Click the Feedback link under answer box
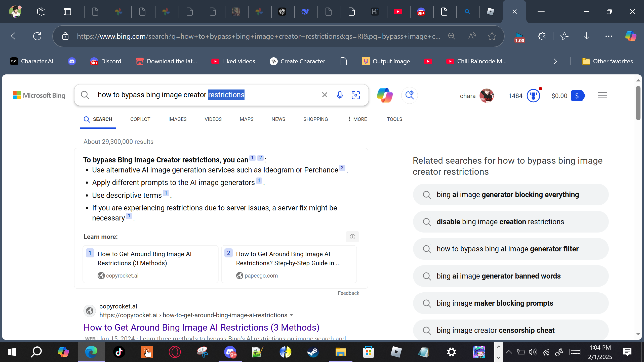 (348, 293)
